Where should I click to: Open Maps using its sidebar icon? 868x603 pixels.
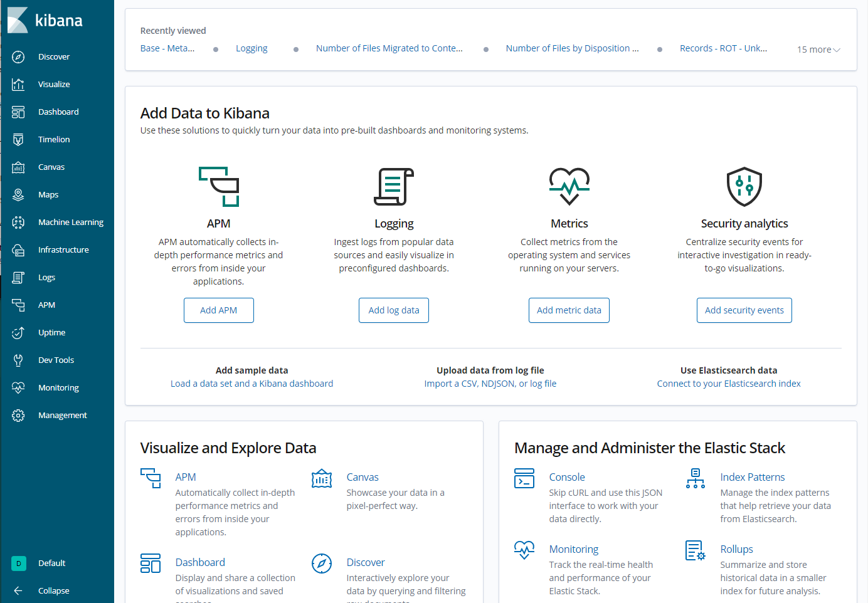(18, 195)
